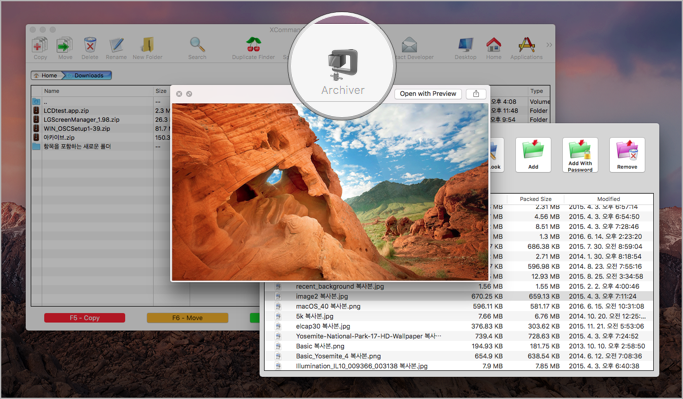Select 5k 복사본.jpg in Archiver list

[x=314, y=316]
